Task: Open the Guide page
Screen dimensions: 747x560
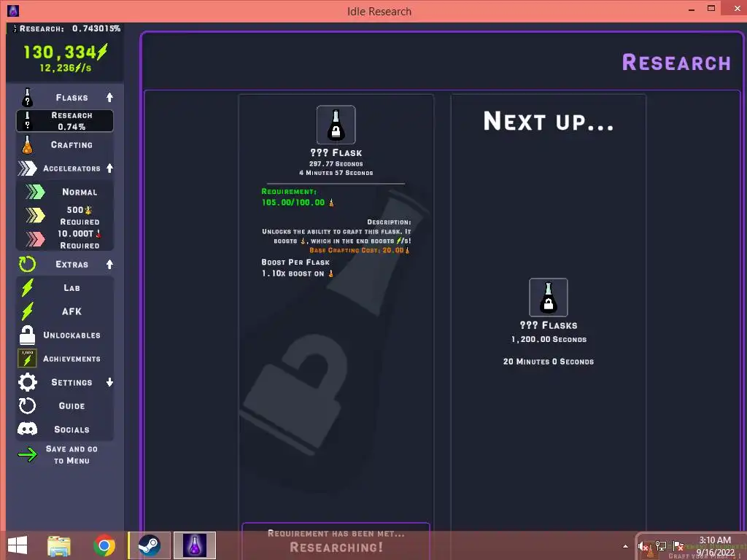Action: (x=71, y=405)
